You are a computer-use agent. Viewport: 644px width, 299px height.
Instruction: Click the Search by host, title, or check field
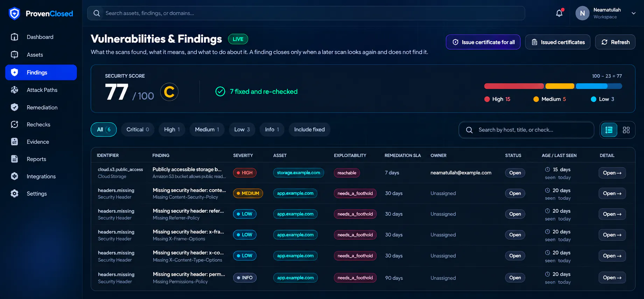(x=526, y=130)
